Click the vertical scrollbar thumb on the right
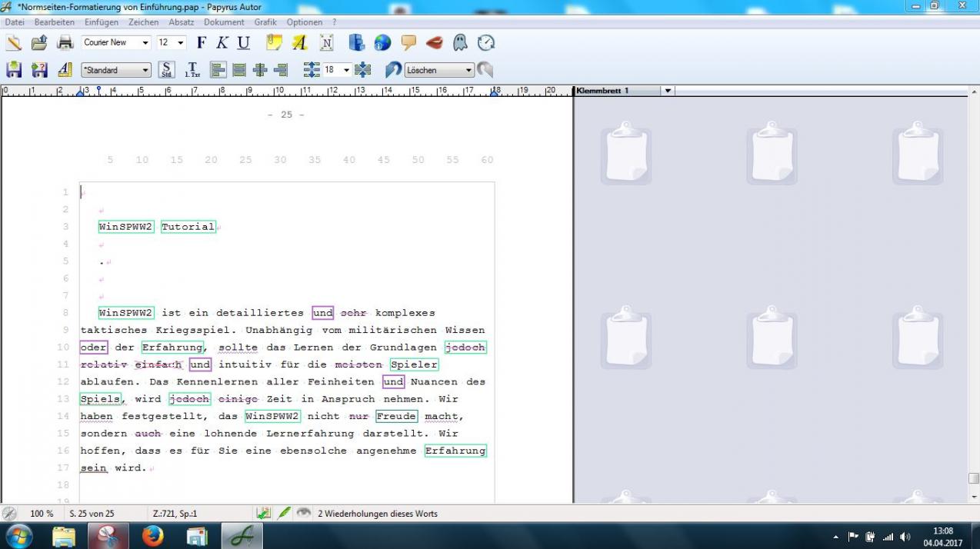Screen dimensions: 980x549 [x=974, y=478]
